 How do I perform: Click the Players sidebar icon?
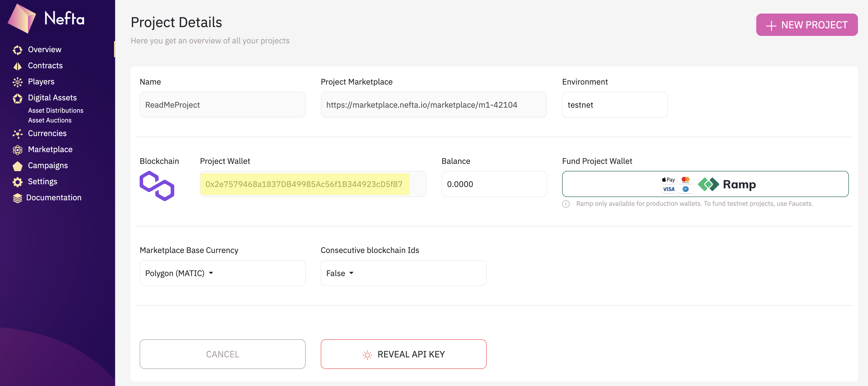click(x=18, y=82)
